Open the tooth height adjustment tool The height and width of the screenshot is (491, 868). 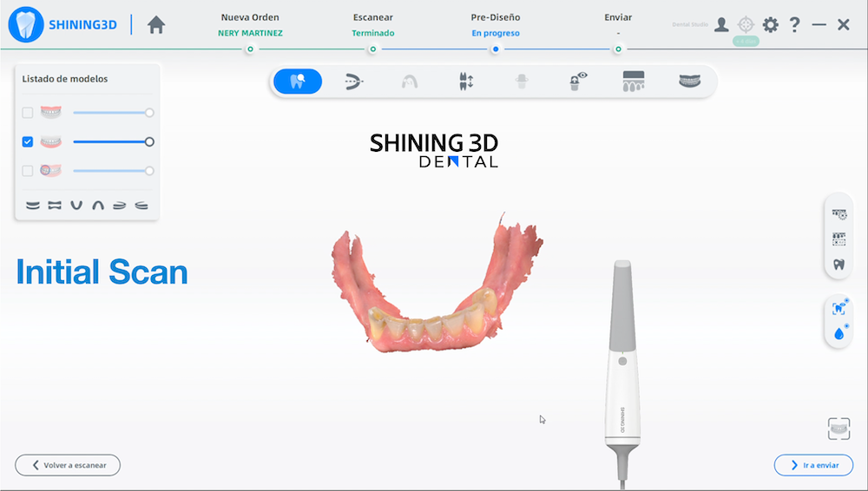click(466, 82)
